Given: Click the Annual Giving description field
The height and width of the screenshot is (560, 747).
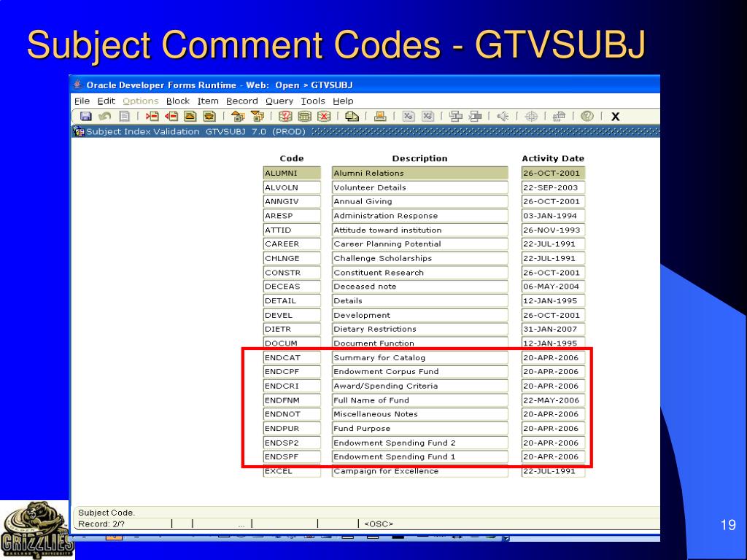Looking at the screenshot, I should 419,201.
